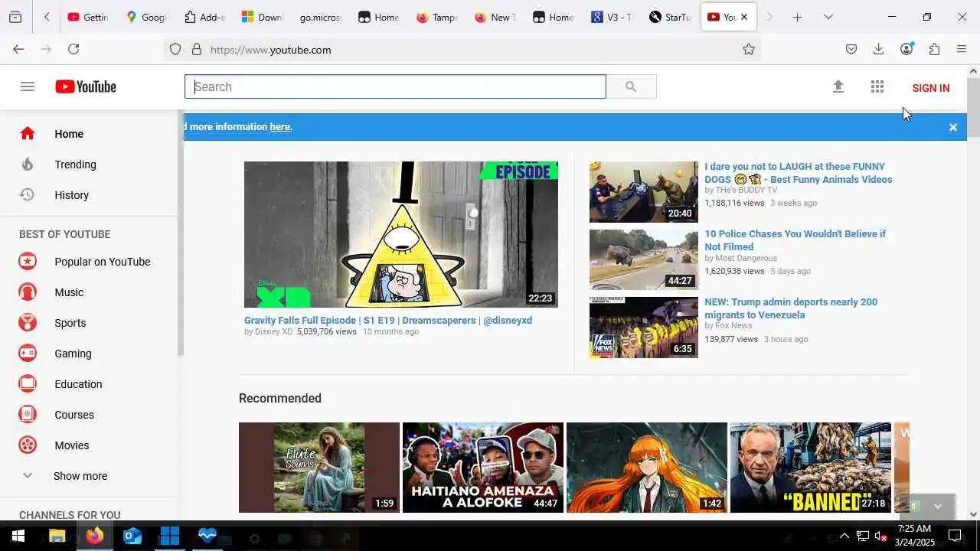This screenshot has width=980, height=551.
Task: Open the Save to Pocket icon
Action: pyautogui.click(x=851, y=49)
